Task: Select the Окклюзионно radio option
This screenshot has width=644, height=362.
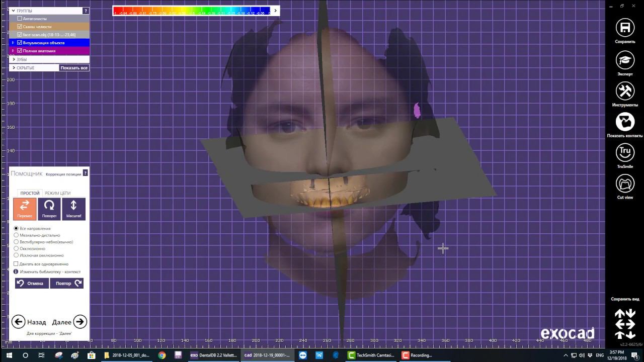Action: pyautogui.click(x=16, y=248)
